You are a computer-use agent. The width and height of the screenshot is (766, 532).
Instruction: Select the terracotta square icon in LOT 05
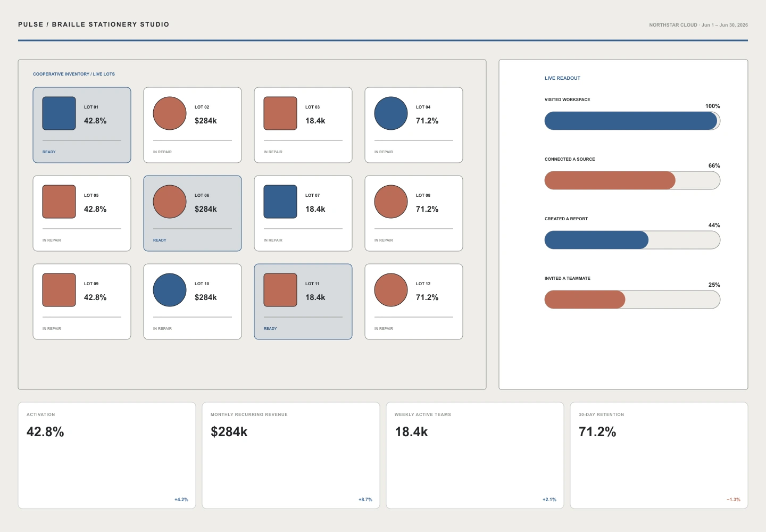click(x=59, y=202)
